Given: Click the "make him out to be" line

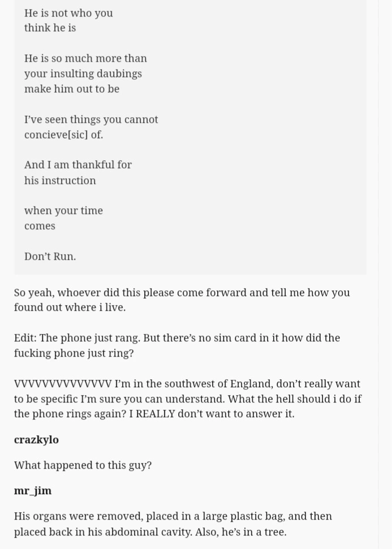Looking at the screenshot, I should (72, 89).
